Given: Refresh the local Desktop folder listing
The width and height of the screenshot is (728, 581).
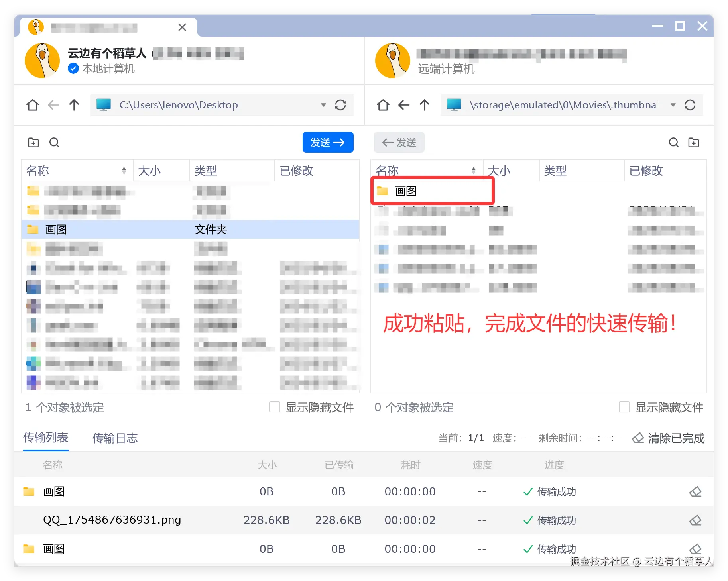Looking at the screenshot, I should 340,105.
